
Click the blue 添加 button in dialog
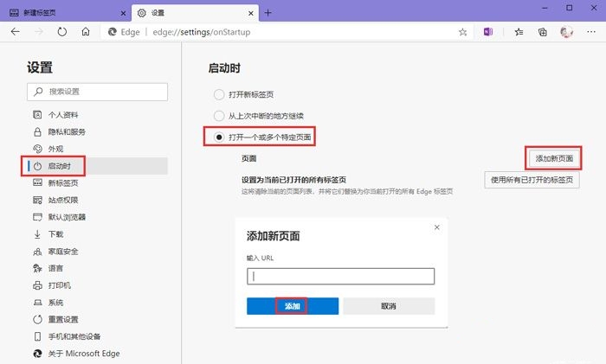click(x=293, y=306)
